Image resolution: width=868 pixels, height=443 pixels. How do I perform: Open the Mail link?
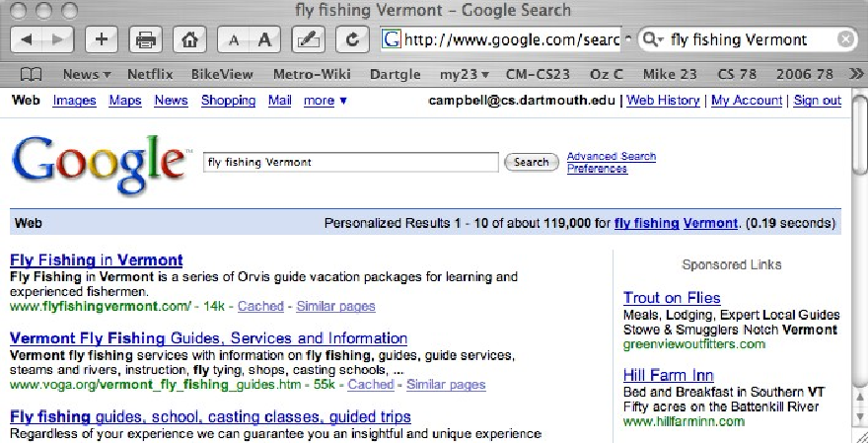point(279,101)
